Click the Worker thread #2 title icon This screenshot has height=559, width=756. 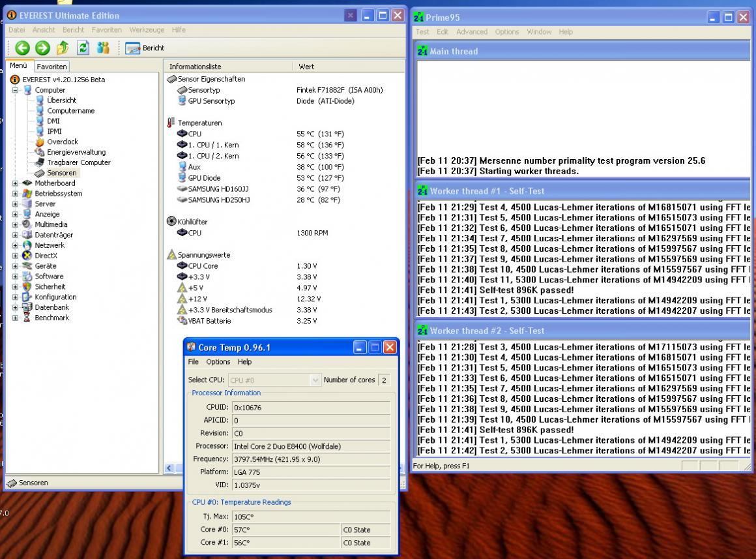(x=422, y=331)
